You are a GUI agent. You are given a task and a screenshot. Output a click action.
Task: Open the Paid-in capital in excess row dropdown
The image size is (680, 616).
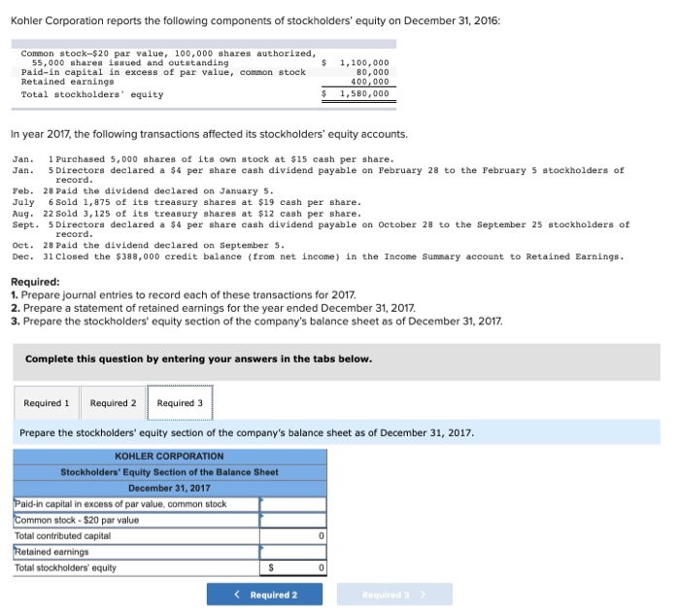[136, 504]
